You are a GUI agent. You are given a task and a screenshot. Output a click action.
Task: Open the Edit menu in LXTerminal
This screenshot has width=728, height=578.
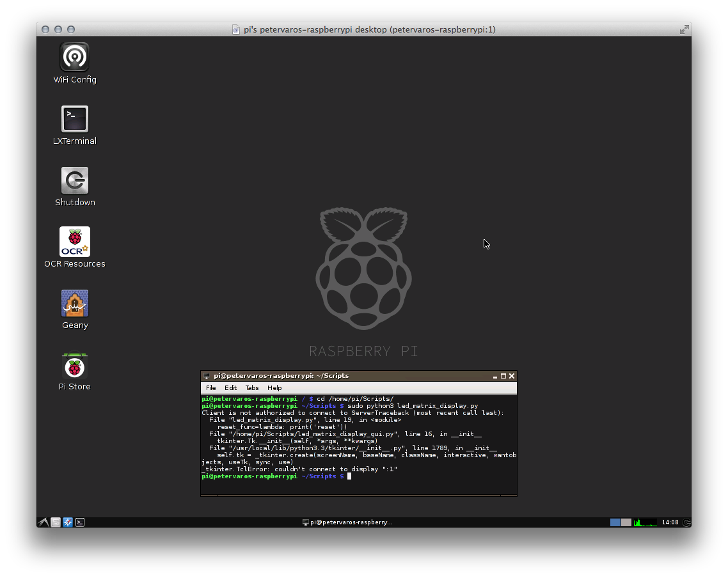[x=231, y=388]
